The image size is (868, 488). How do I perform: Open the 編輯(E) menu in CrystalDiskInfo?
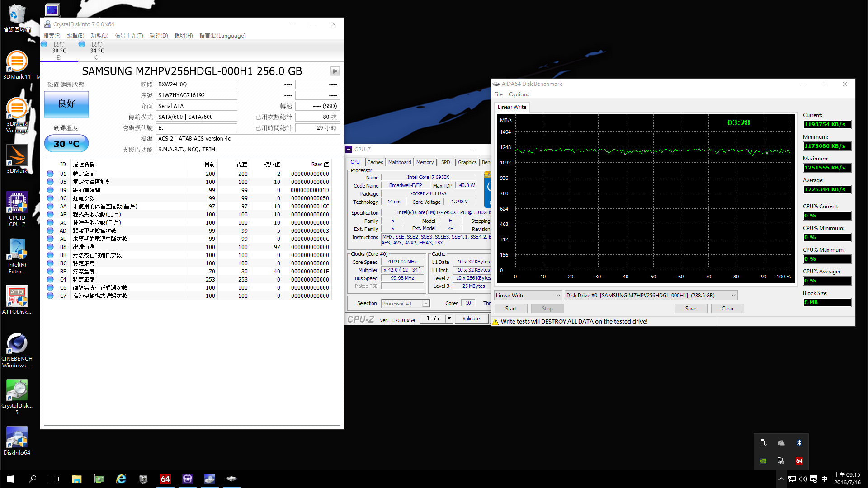click(75, 36)
